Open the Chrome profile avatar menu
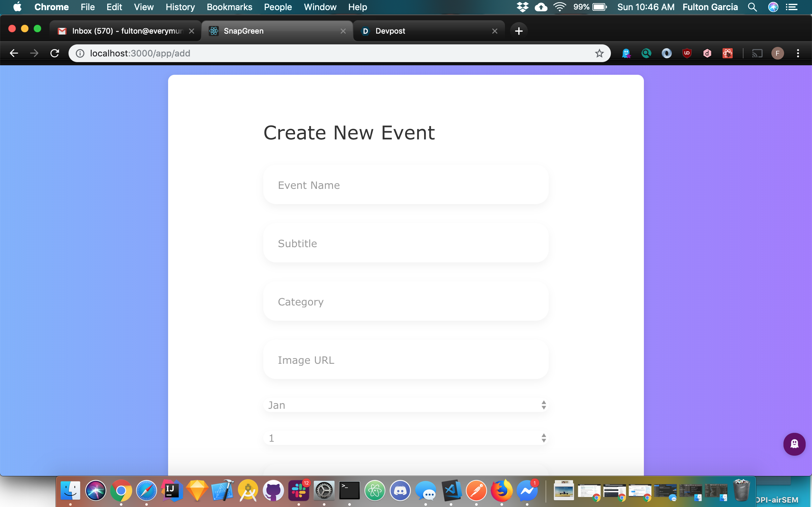The image size is (812, 507). [777, 53]
